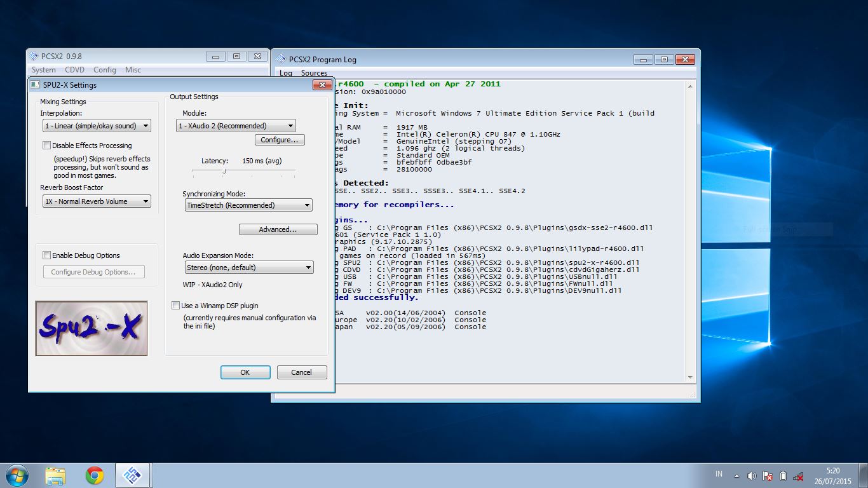This screenshot has height=488, width=868.
Task: Click the Configure Debug Options... button
Action: [93, 272]
